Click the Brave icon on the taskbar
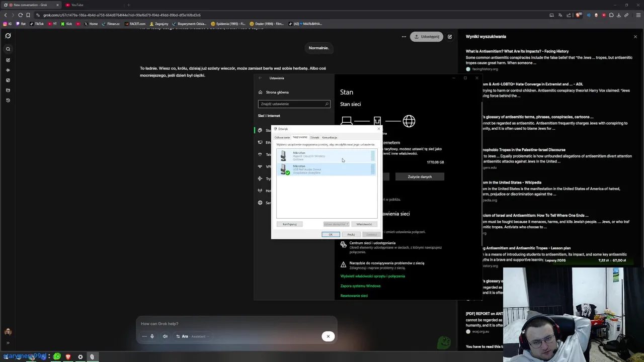This screenshot has height=362, width=644. click(x=68, y=356)
